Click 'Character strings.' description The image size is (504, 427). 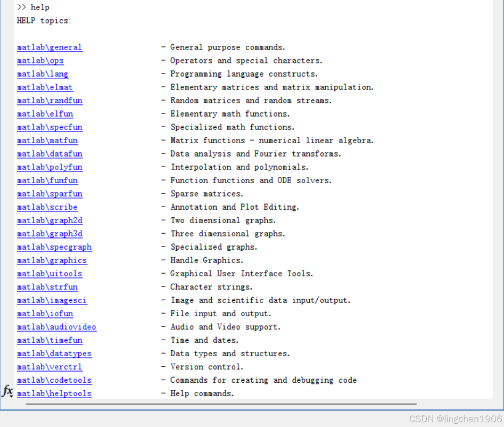point(211,287)
